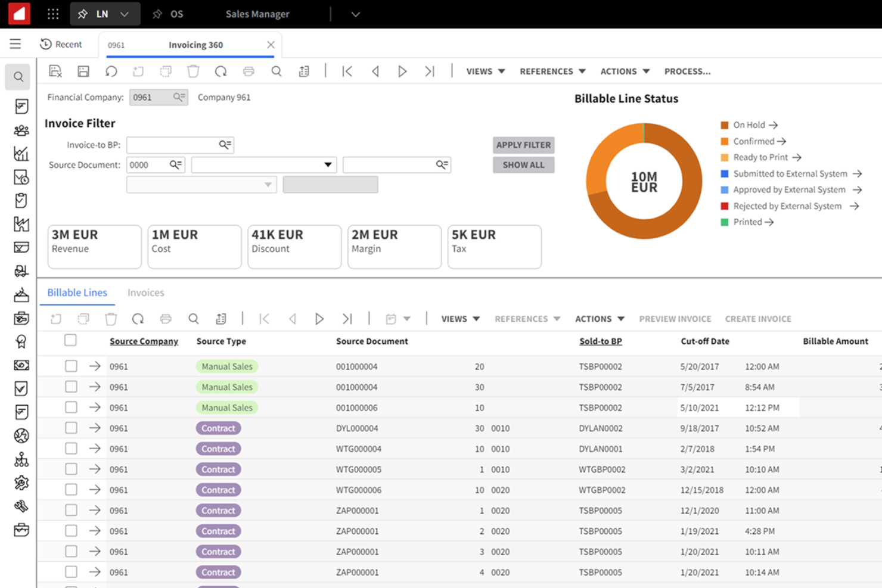Switch to the Invoices tab
Screen dimensions: 882x588
[x=145, y=293]
